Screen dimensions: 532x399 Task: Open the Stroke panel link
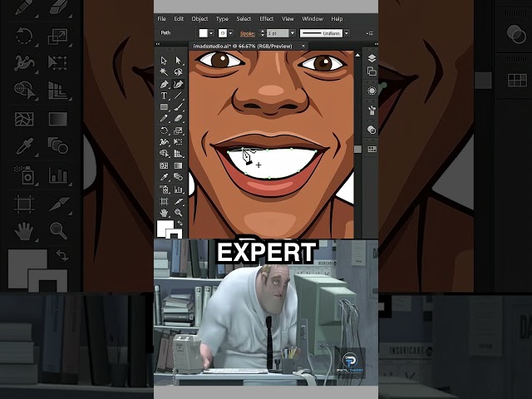(248, 33)
